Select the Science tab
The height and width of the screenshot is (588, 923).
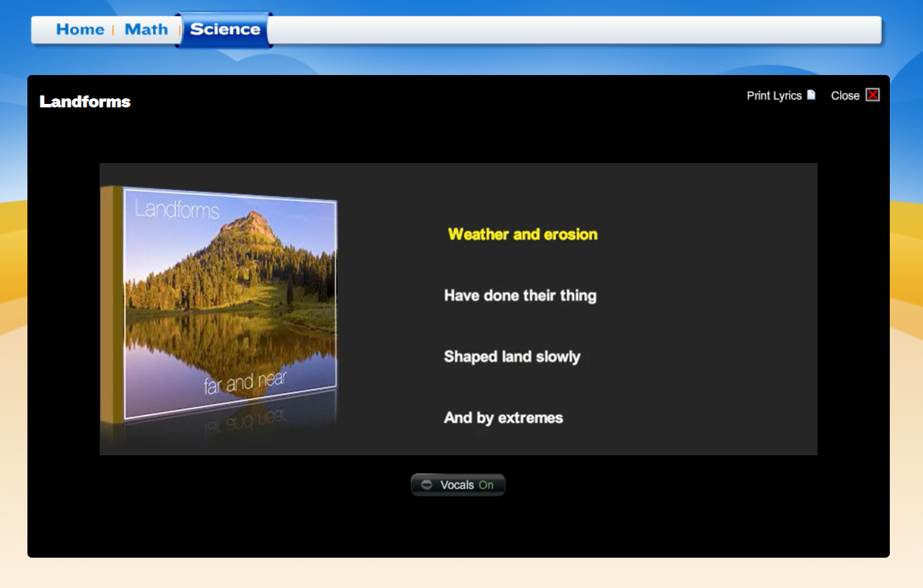(224, 30)
